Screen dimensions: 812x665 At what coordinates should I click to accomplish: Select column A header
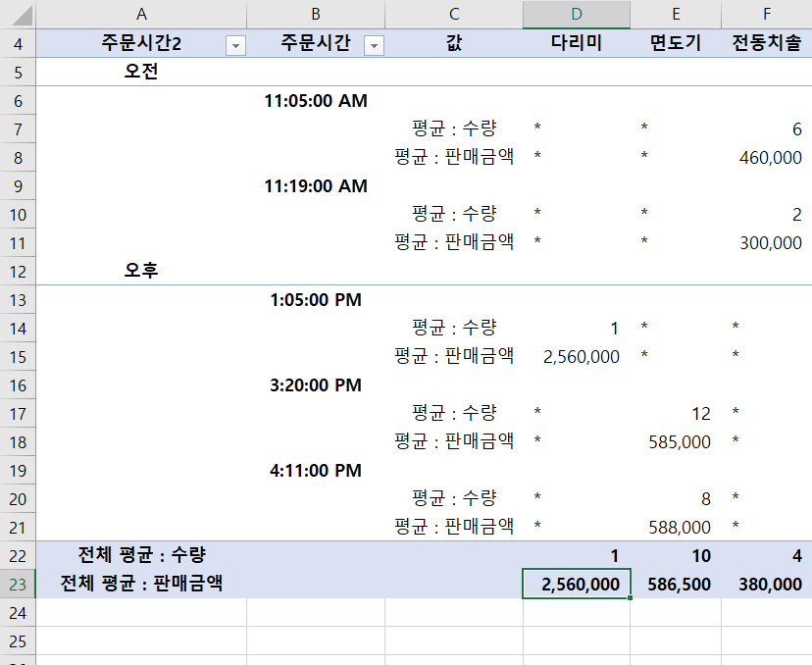click(x=141, y=14)
